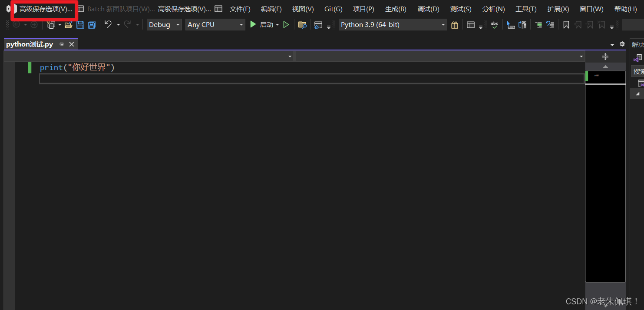Click the 搜索 search box in Solution Explorer
Image resolution: width=644 pixels, height=310 pixels.
pos(637,71)
